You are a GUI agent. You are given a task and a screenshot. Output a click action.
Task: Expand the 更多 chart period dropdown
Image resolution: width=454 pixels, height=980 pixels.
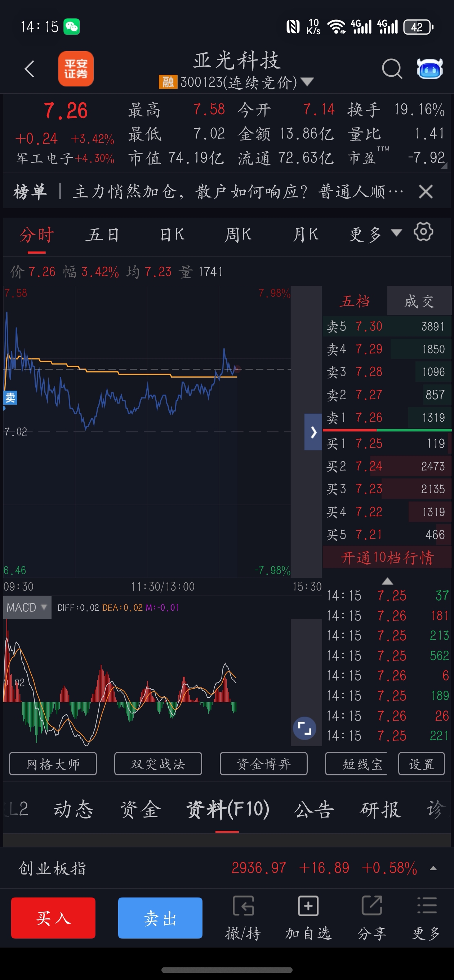(375, 235)
